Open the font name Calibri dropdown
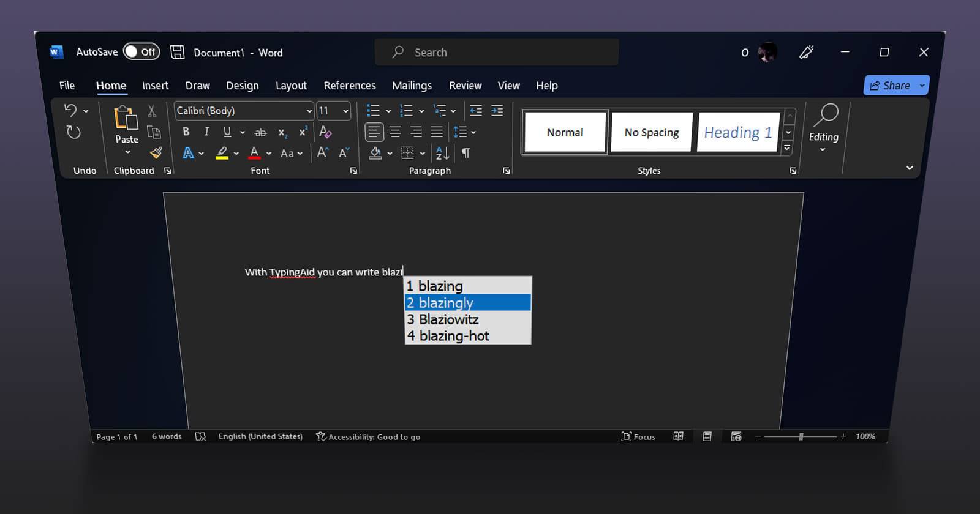Image resolution: width=980 pixels, height=514 pixels. [x=309, y=111]
